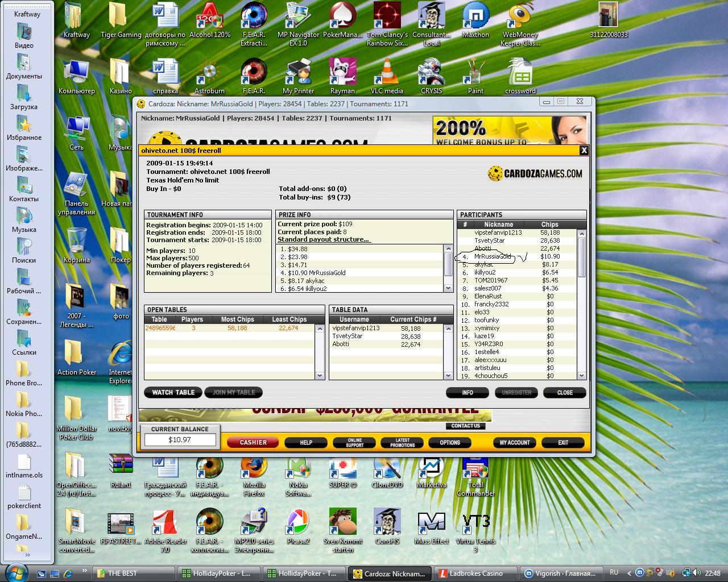Close the ohiveto.net freeroll dialog
Image resolution: width=728 pixels, height=582 pixels.
pos(584,150)
